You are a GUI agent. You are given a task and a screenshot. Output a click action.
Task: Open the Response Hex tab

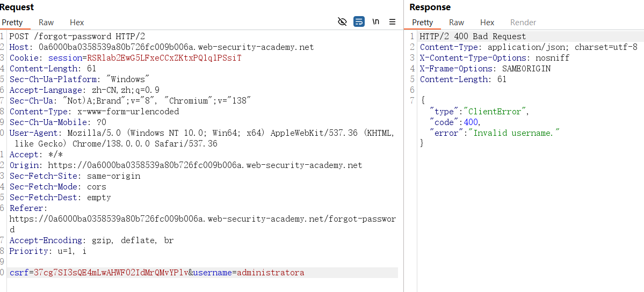click(x=487, y=23)
